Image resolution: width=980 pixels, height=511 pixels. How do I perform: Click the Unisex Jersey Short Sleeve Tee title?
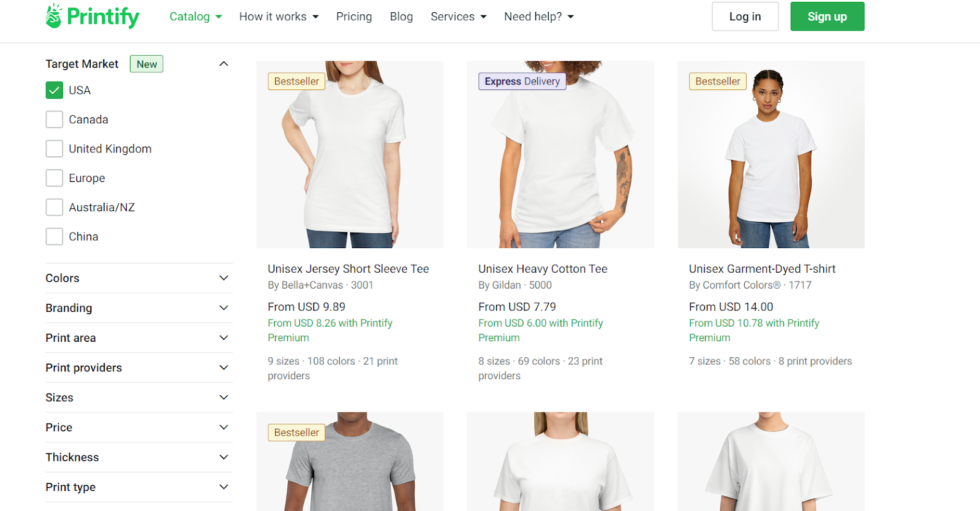(348, 268)
